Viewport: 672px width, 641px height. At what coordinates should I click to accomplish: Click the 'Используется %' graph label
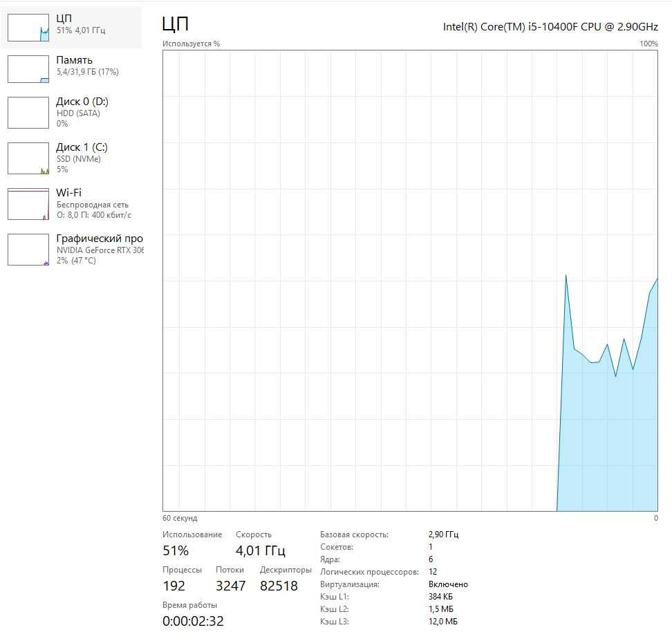[x=191, y=44]
